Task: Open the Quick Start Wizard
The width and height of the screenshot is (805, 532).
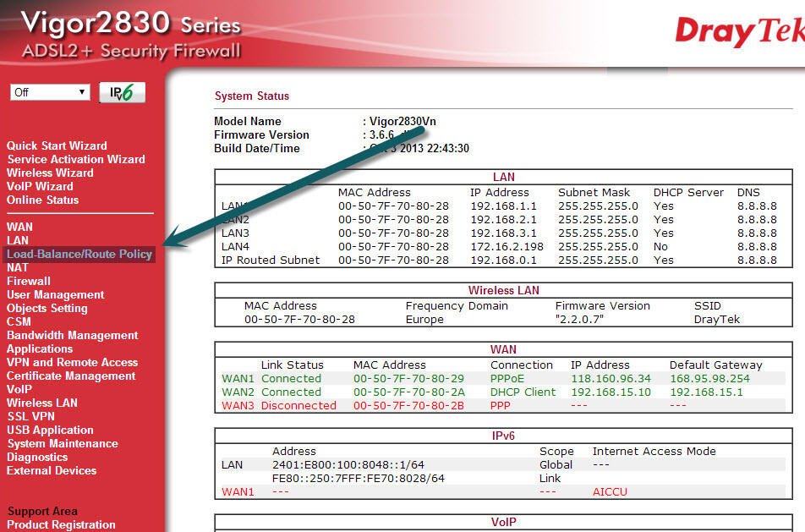Action: pyautogui.click(x=57, y=145)
